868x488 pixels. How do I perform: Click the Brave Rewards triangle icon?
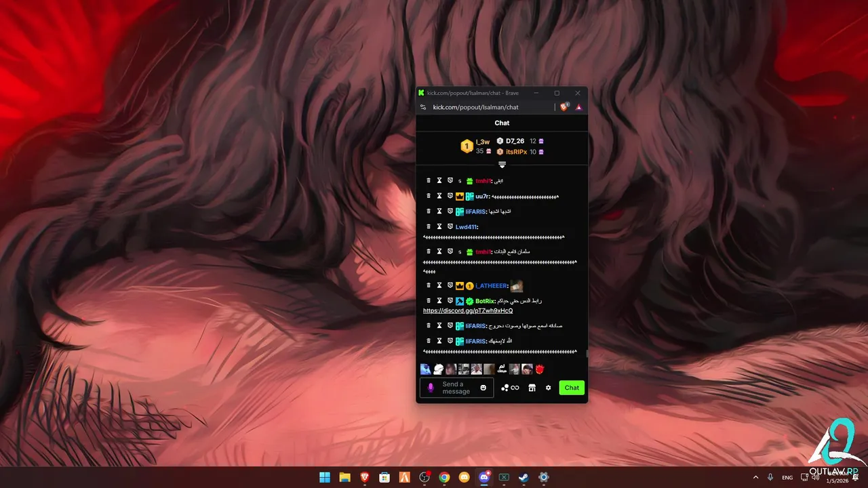click(x=578, y=107)
